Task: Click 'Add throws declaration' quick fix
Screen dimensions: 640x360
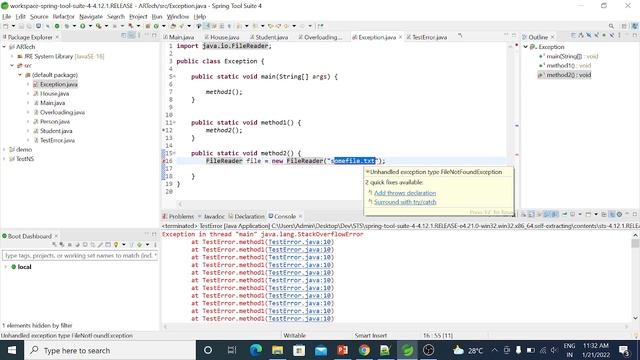Action: click(405, 193)
